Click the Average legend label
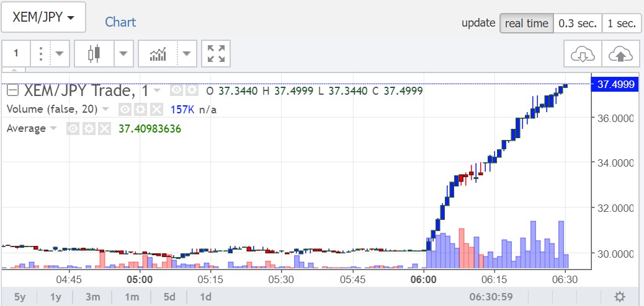This screenshot has height=306, width=644. tap(26, 129)
